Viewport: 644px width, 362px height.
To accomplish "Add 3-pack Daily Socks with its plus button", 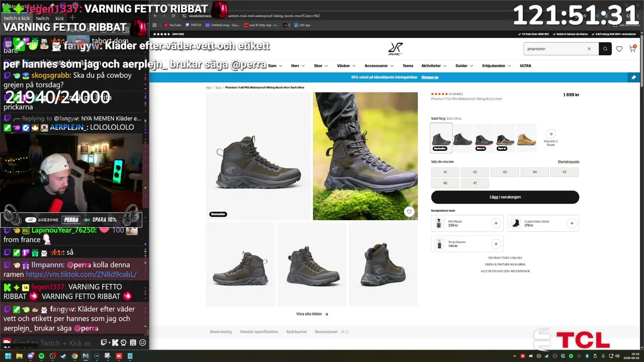I will point(572,223).
